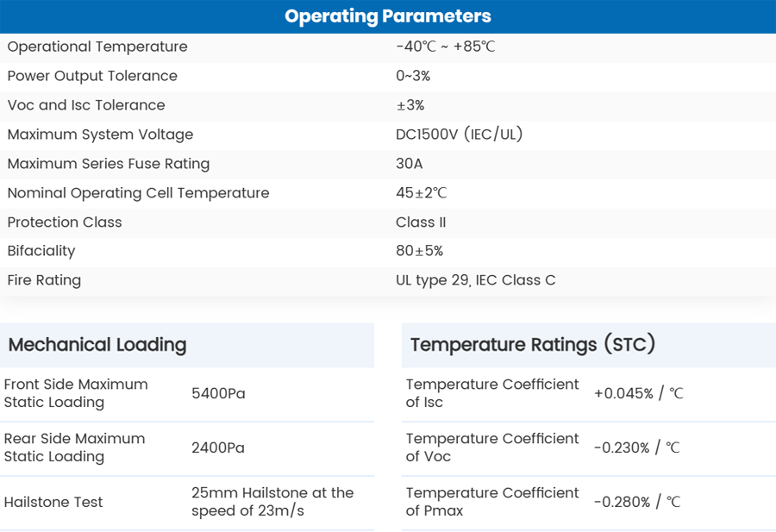
Task: Click the -40℃ ~ +85℃ temperature value
Action: coord(445,47)
